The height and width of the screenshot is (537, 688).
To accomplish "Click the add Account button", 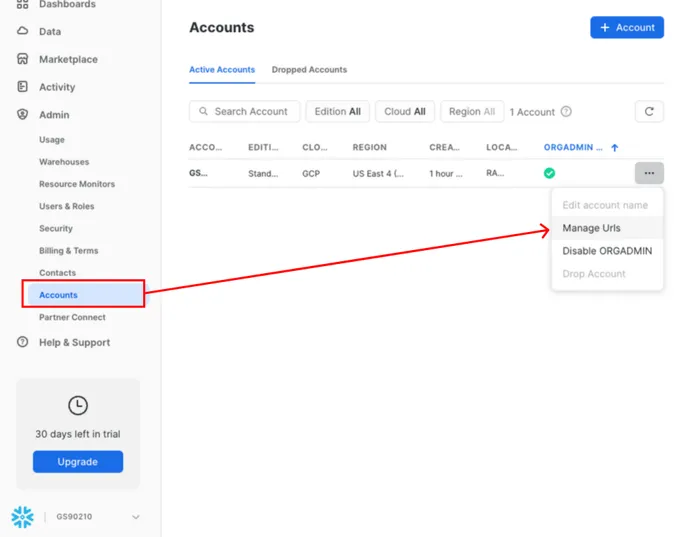I will point(626,28).
